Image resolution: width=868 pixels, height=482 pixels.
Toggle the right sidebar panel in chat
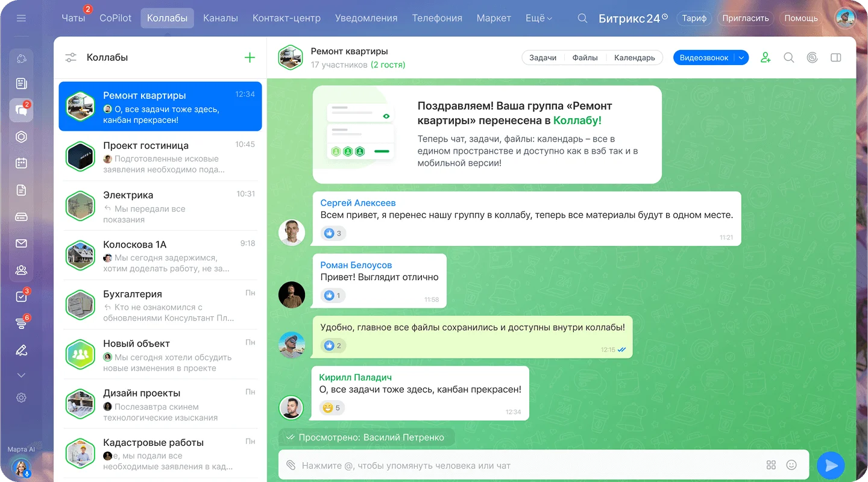coord(835,58)
